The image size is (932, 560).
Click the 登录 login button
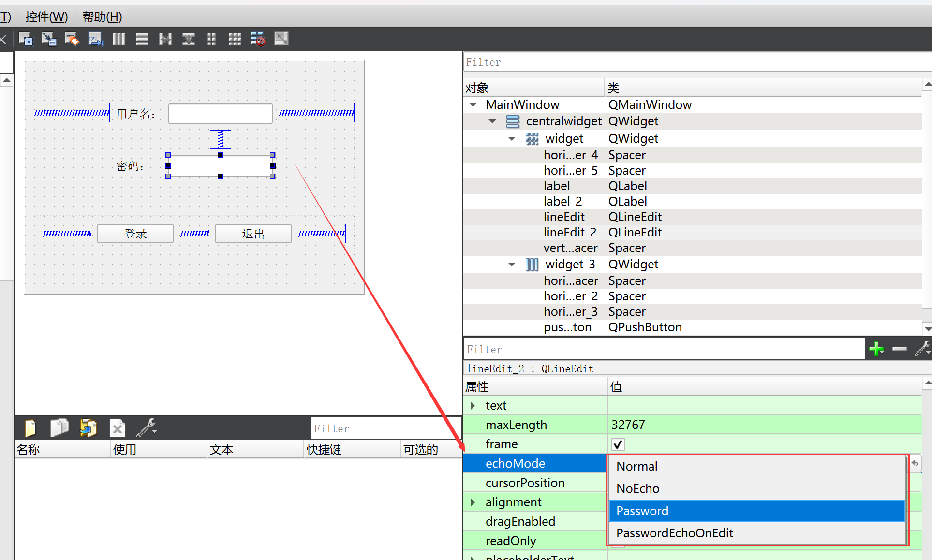point(134,233)
